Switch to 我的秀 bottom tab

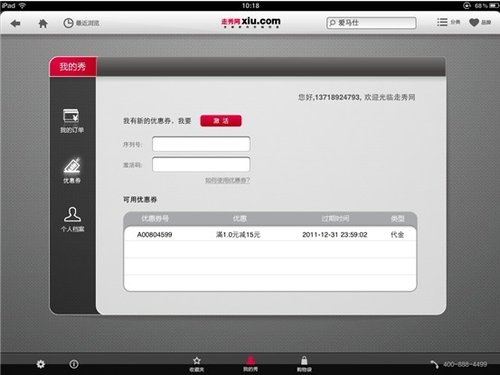pyautogui.click(x=250, y=364)
